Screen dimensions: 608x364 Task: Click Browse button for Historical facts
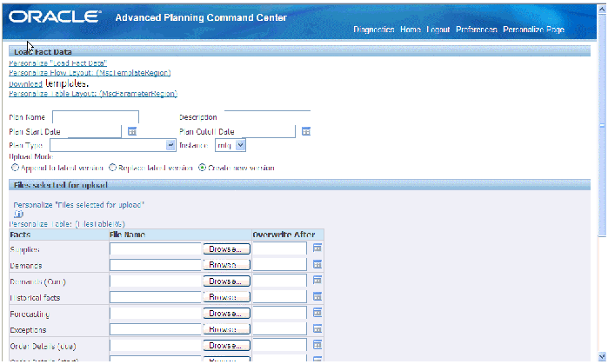pos(227,297)
